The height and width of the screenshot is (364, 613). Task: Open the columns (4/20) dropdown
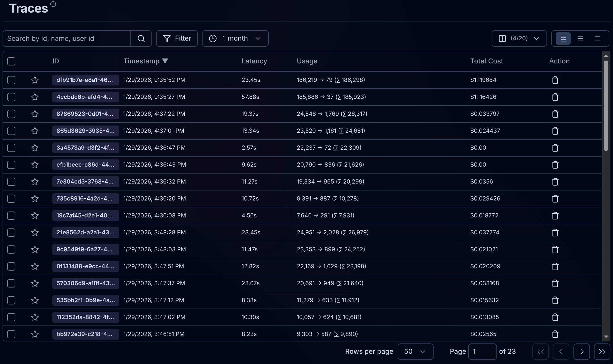click(519, 39)
